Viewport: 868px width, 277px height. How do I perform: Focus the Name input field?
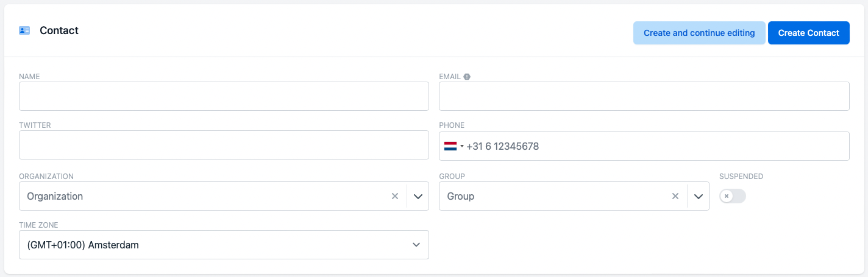coord(224,96)
